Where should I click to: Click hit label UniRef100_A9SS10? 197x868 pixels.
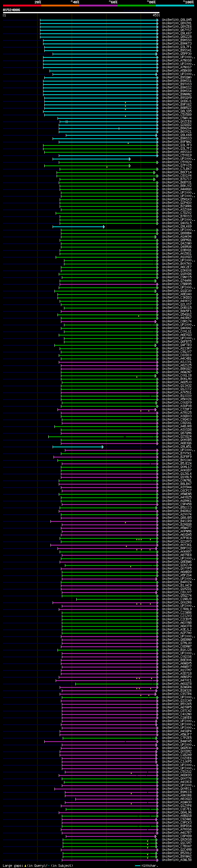177,152
